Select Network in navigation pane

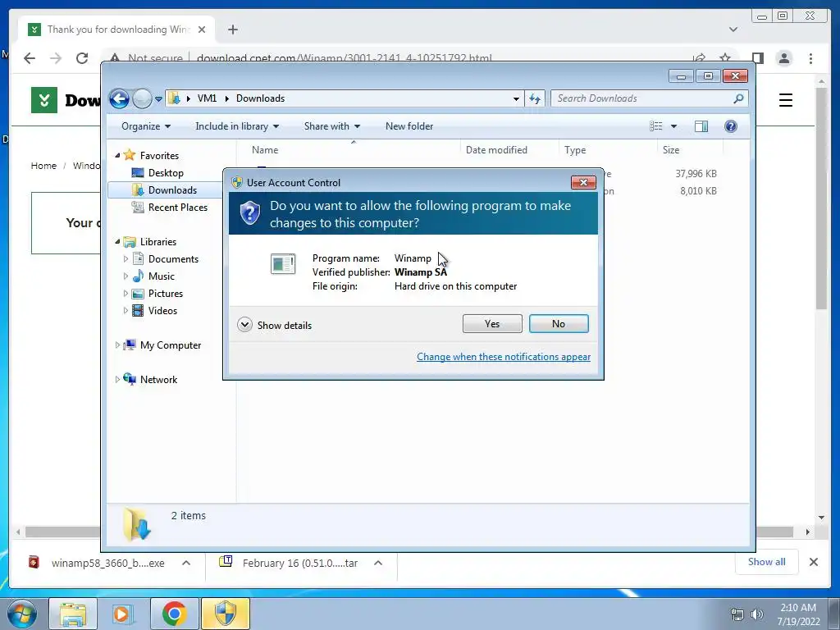point(158,380)
